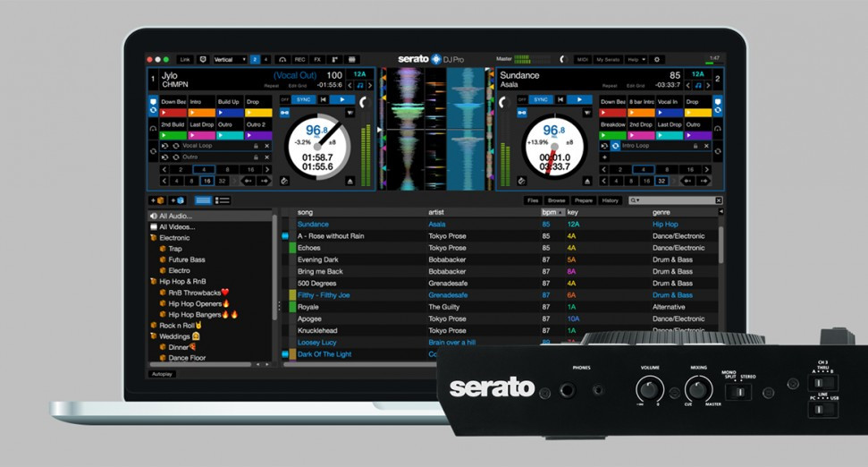Lock the Vocal Loop saved loop on deck 1
Image resolution: width=868 pixels, height=467 pixels.
click(256, 146)
